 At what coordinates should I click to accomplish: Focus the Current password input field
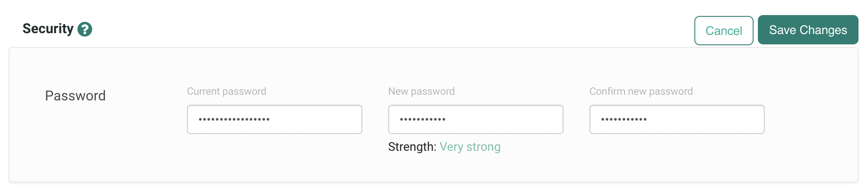point(275,119)
